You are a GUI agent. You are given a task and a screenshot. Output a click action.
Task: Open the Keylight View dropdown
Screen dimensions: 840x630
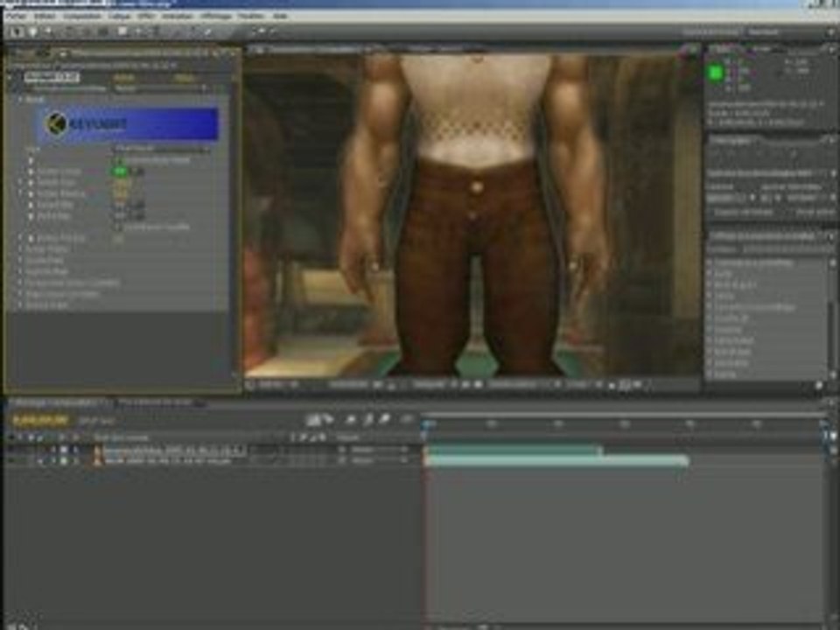click(x=162, y=149)
